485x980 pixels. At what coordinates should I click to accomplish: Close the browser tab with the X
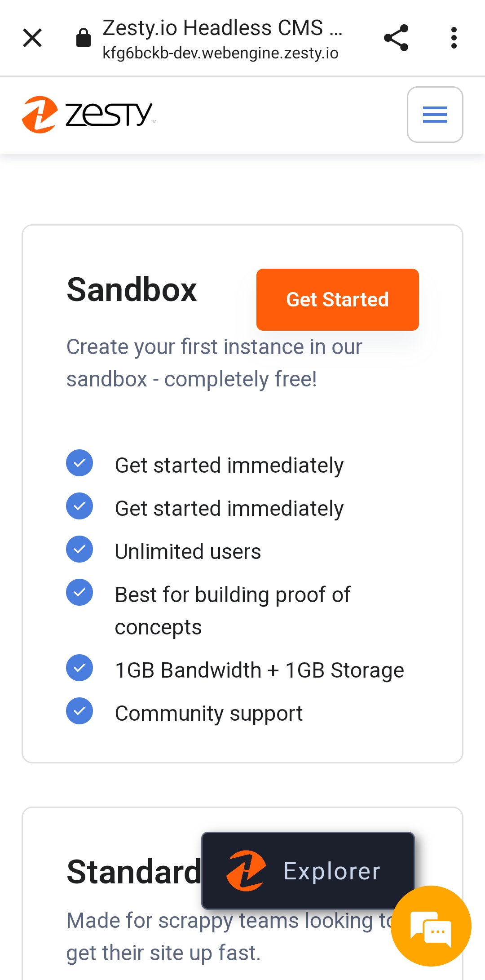pyautogui.click(x=32, y=38)
